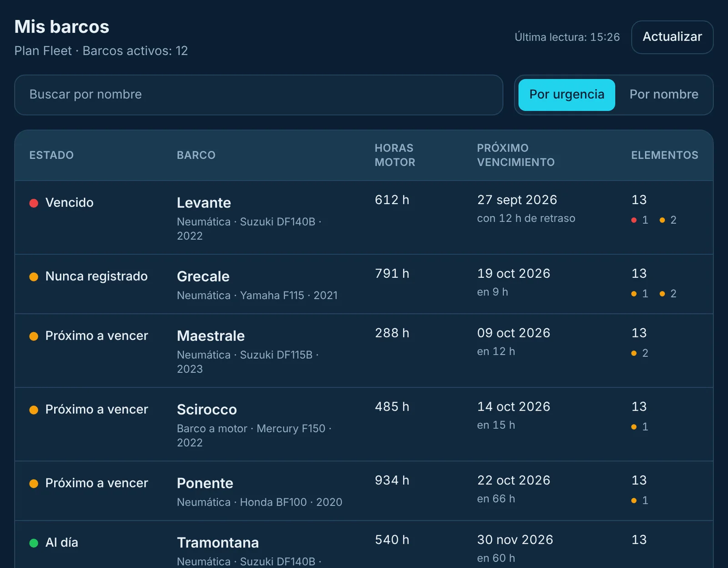Click the 791 h engine hours value
This screenshot has width=728, height=568.
pyautogui.click(x=392, y=274)
